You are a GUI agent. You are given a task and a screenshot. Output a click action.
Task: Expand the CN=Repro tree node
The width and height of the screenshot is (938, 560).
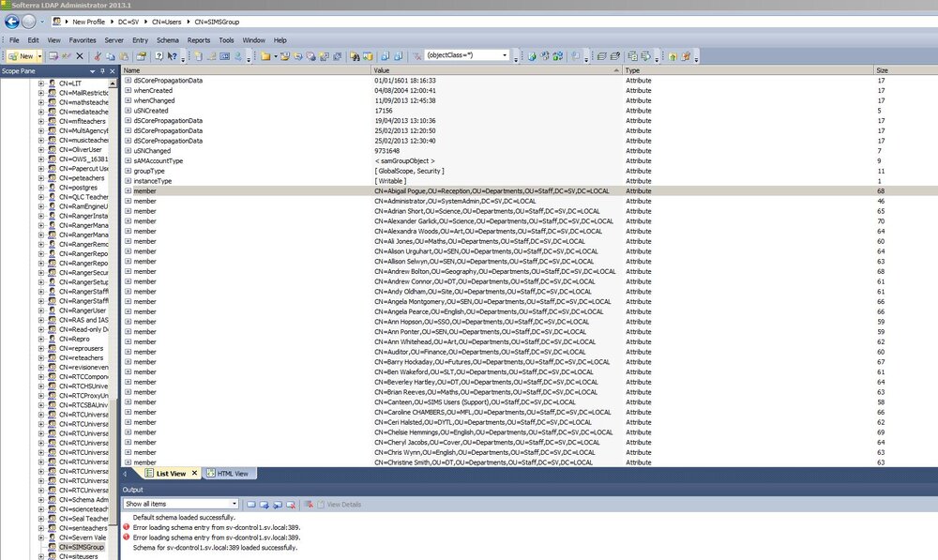pyautogui.click(x=40, y=339)
